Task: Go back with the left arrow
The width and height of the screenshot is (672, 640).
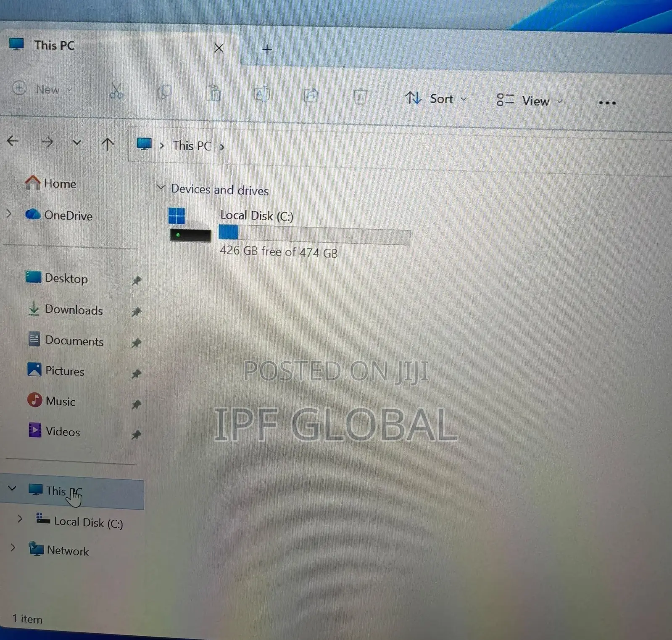Action: click(x=13, y=141)
